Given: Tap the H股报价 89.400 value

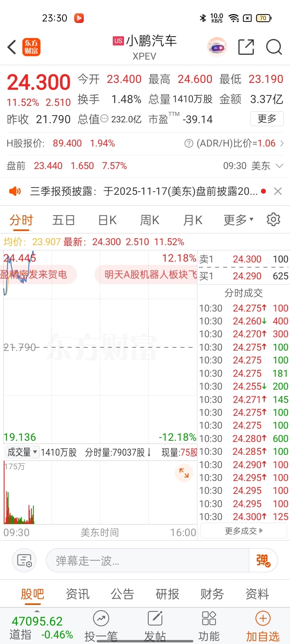Looking at the screenshot, I should tap(67, 143).
